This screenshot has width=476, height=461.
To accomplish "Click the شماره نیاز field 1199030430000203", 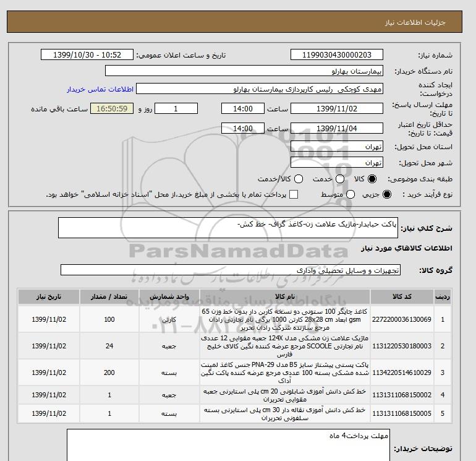I will click(x=337, y=54).
